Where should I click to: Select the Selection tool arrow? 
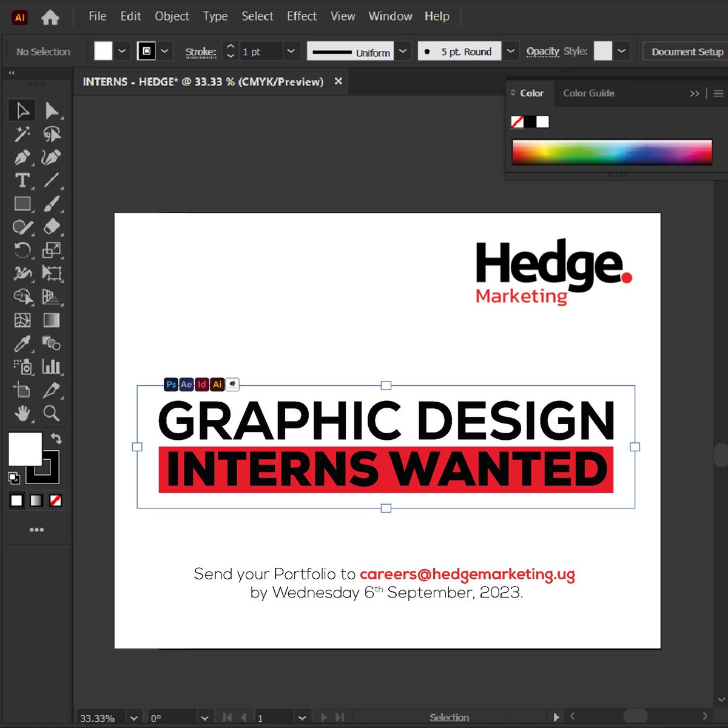(22, 110)
